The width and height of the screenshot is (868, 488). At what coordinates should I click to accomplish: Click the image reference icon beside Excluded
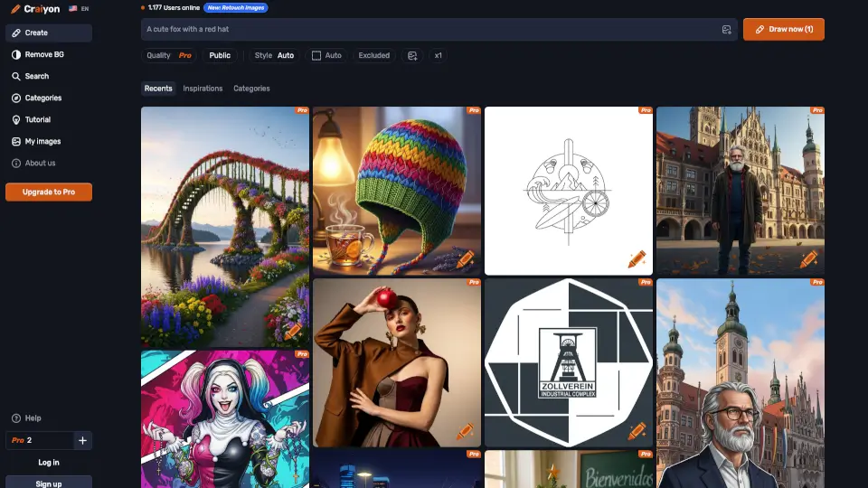point(412,55)
